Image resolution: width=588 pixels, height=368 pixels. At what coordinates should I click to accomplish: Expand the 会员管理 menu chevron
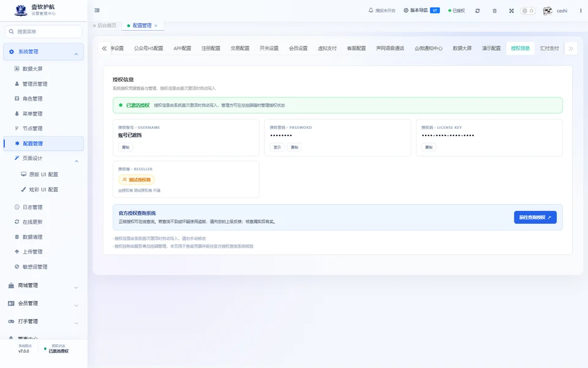point(76,305)
